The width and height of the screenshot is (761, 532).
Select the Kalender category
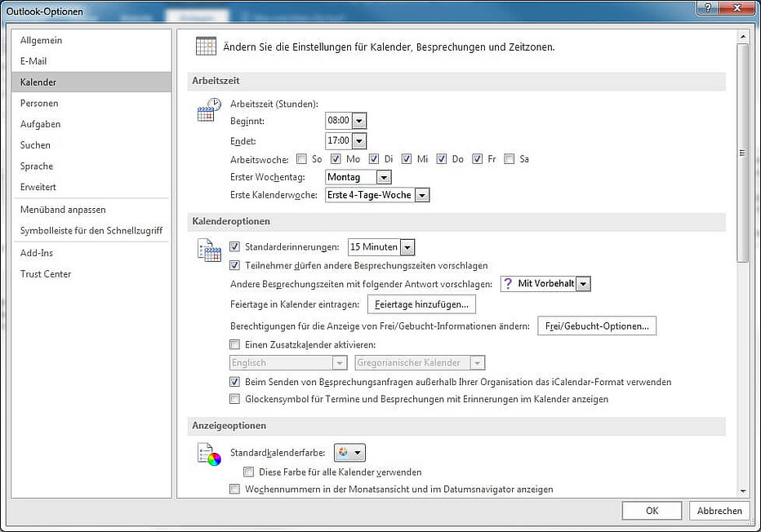[x=91, y=82]
